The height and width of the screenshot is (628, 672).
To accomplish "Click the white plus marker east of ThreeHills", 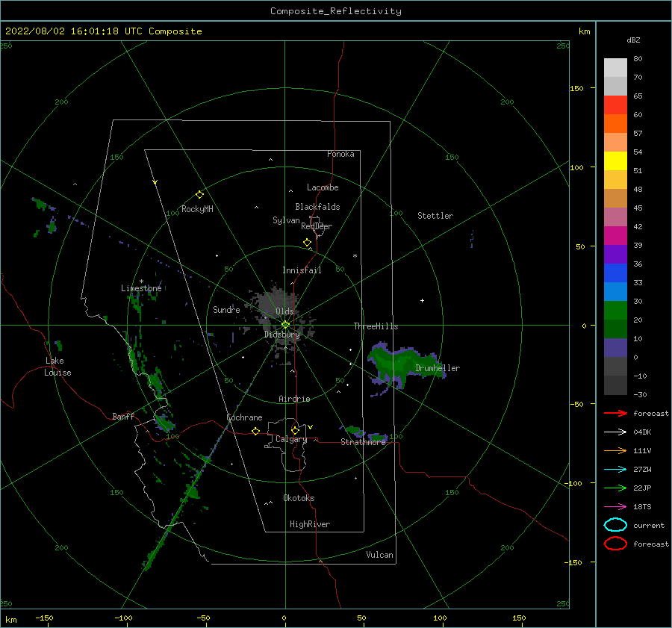I will (x=422, y=300).
